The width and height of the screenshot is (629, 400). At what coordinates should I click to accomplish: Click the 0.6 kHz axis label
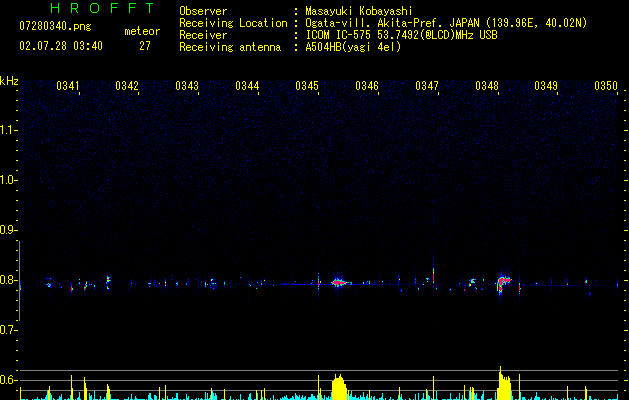pos(7,380)
